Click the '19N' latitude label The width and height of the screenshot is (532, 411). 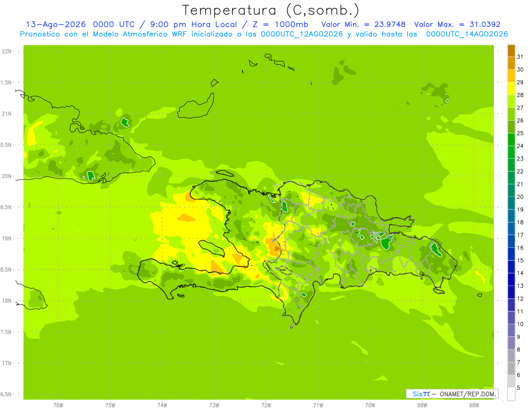(7, 239)
